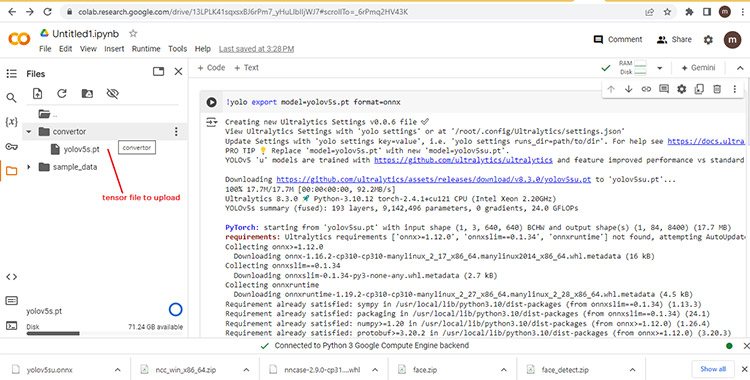Click the Share button

674,40
